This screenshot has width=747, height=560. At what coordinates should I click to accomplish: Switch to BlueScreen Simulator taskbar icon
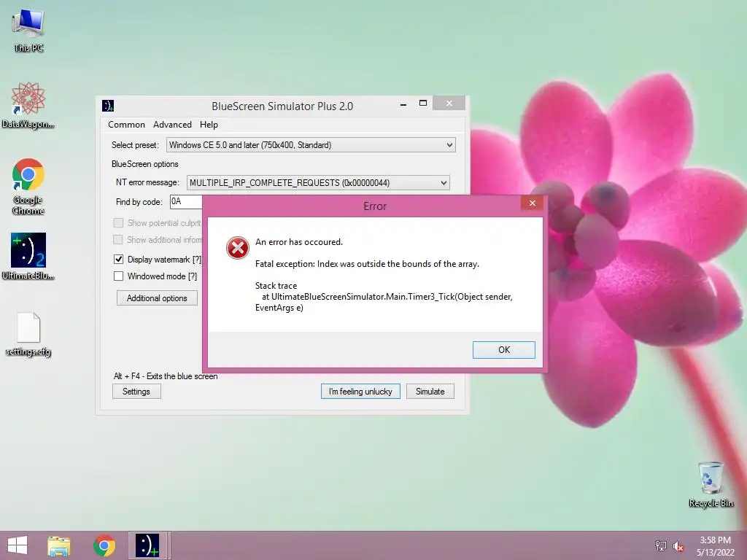(x=147, y=545)
